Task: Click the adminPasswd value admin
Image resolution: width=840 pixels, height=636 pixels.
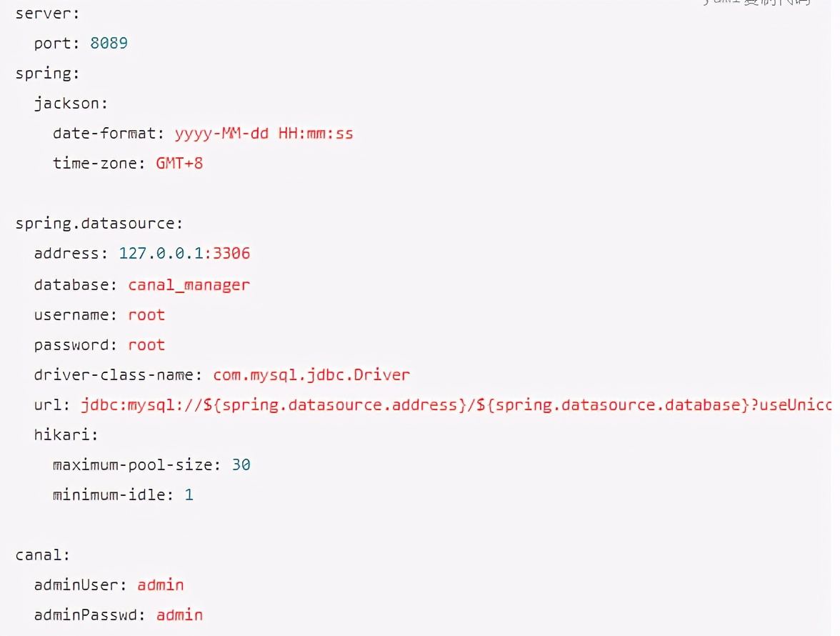Action: [179, 615]
